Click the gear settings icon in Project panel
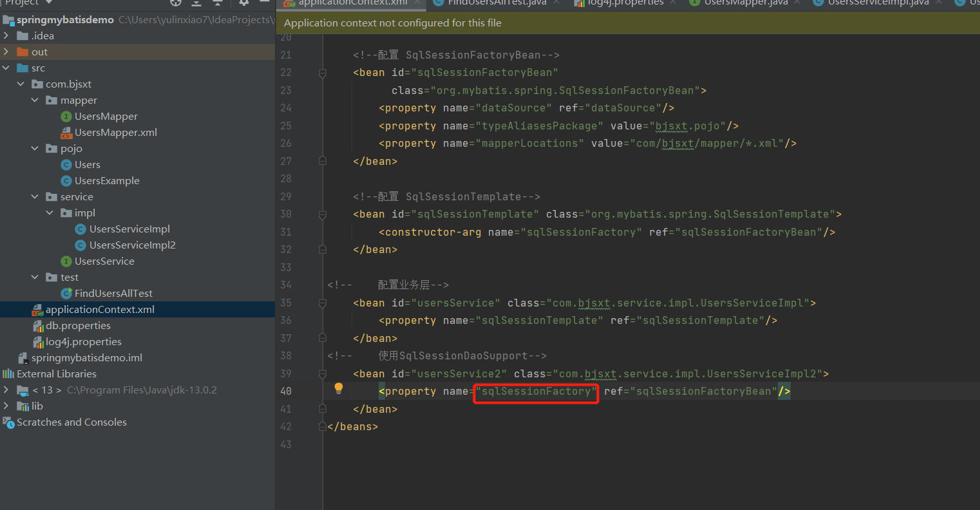 [244, 3]
